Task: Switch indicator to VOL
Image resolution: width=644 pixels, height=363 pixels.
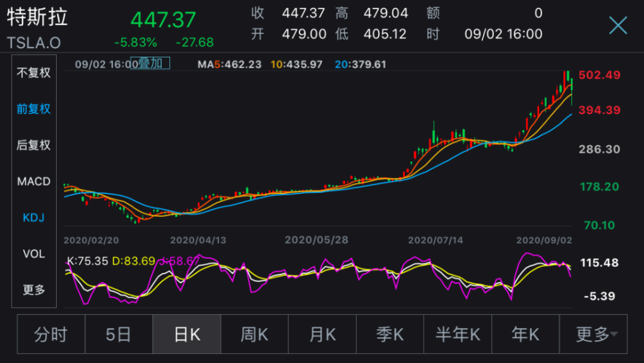Action: click(x=33, y=253)
